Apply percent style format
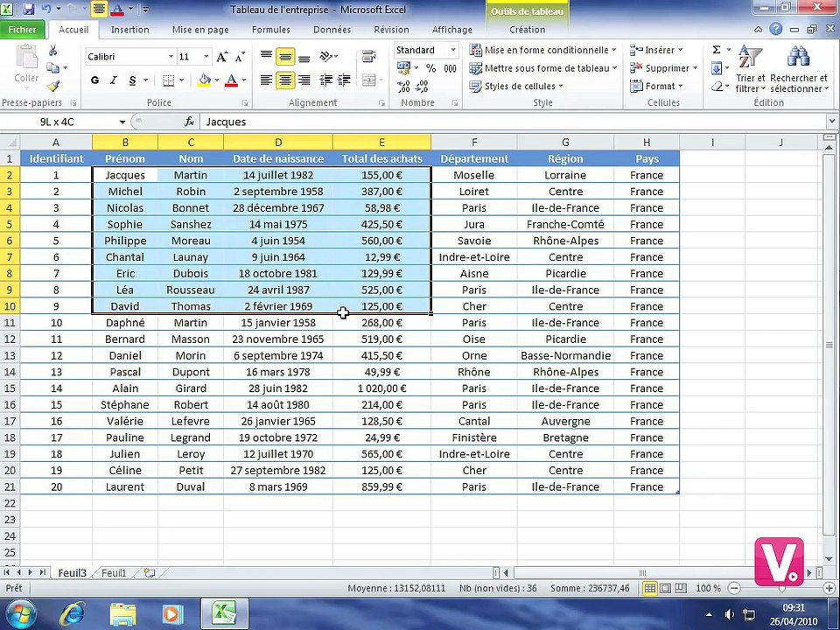 [430, 68]
